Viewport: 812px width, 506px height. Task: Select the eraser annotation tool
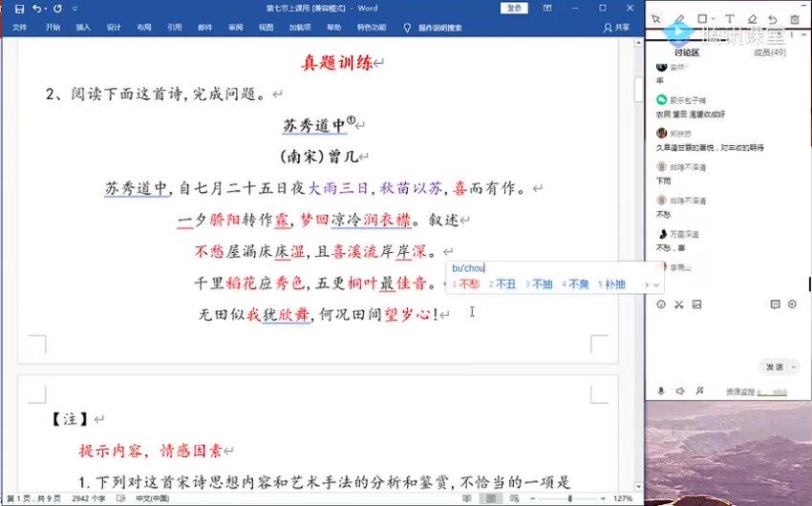[x=752, y=19]
